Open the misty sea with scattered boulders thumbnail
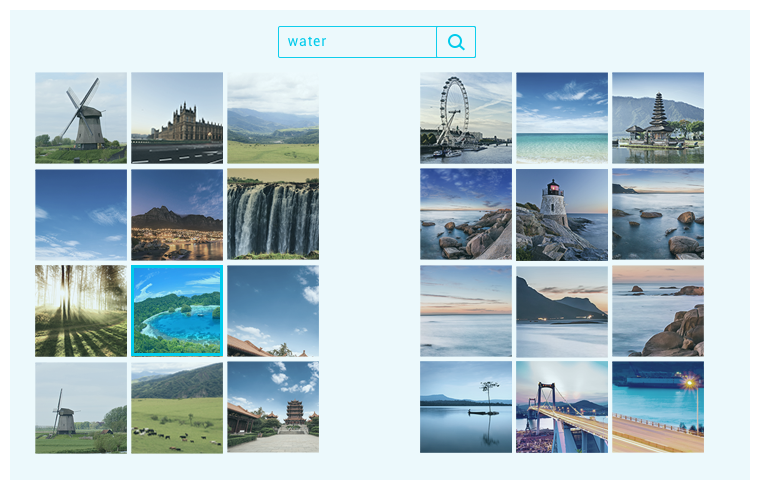Image resolution: width=760 pixels, height=490 pixels. tap(658, 214)
